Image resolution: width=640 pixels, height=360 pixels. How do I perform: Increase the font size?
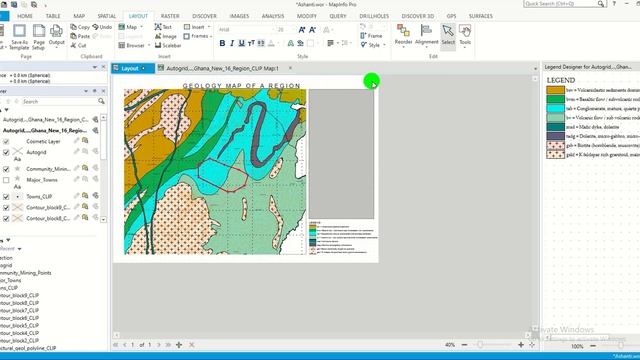click(302, 30)
